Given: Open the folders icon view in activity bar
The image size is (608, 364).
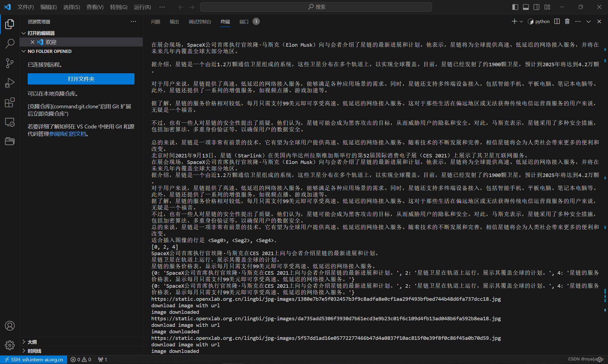Looking at the screenshot, I should tap(10, 141).
